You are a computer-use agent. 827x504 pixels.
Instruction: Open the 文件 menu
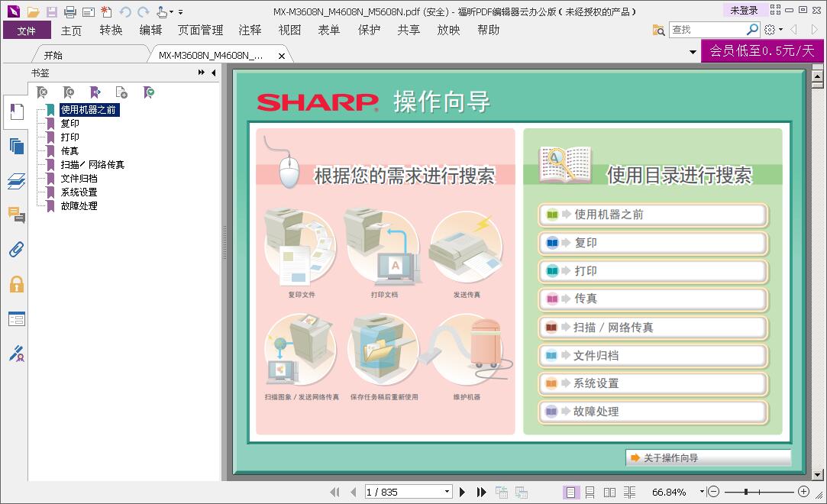(x=27, y=30)
